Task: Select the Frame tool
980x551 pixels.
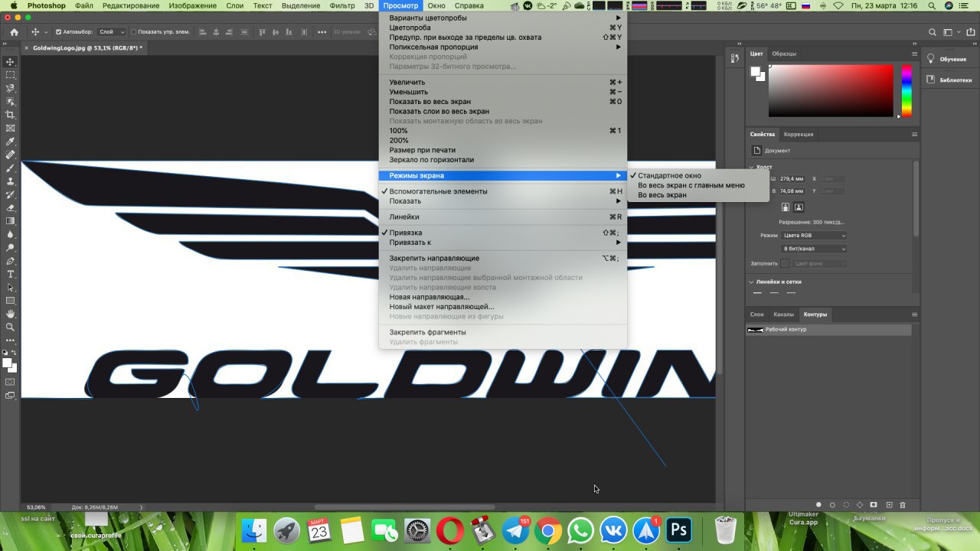Action: coord(10,128)
